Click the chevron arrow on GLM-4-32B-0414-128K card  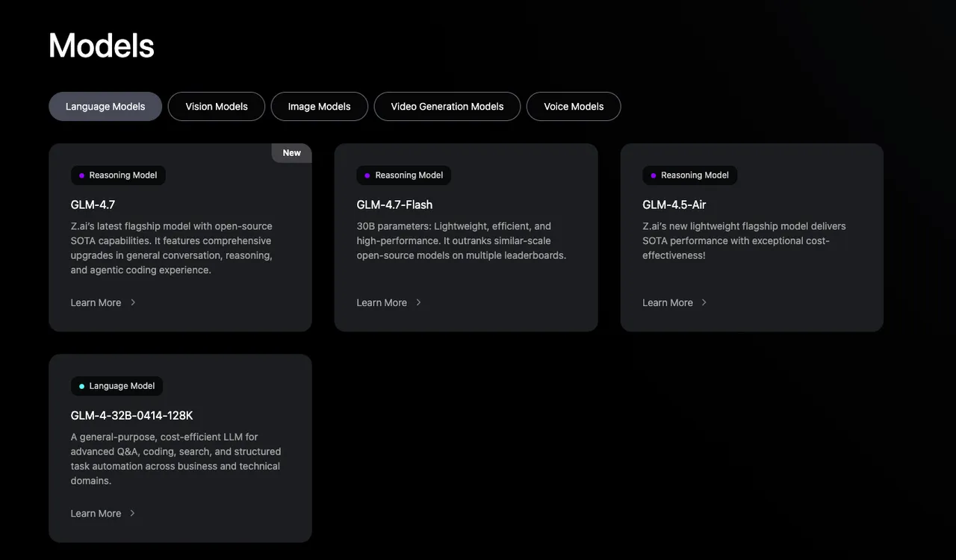pyautogui.click(x=133, y=513)
